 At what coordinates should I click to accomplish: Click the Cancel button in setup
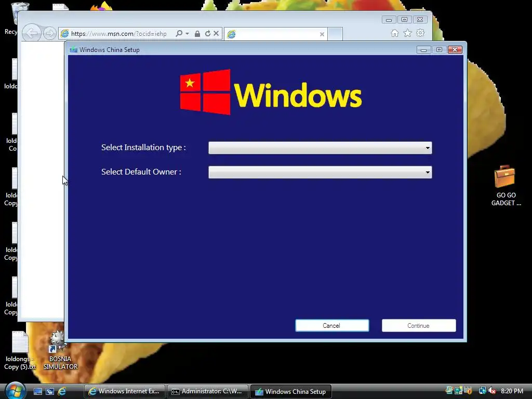point(332,326)
